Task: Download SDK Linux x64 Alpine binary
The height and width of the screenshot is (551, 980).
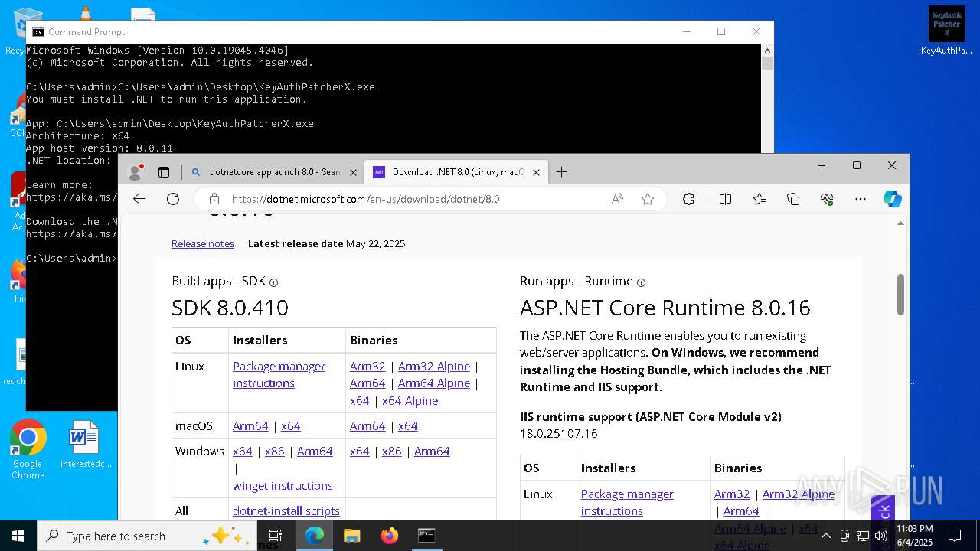Action: pyautogui.click(x=410, y=401)
